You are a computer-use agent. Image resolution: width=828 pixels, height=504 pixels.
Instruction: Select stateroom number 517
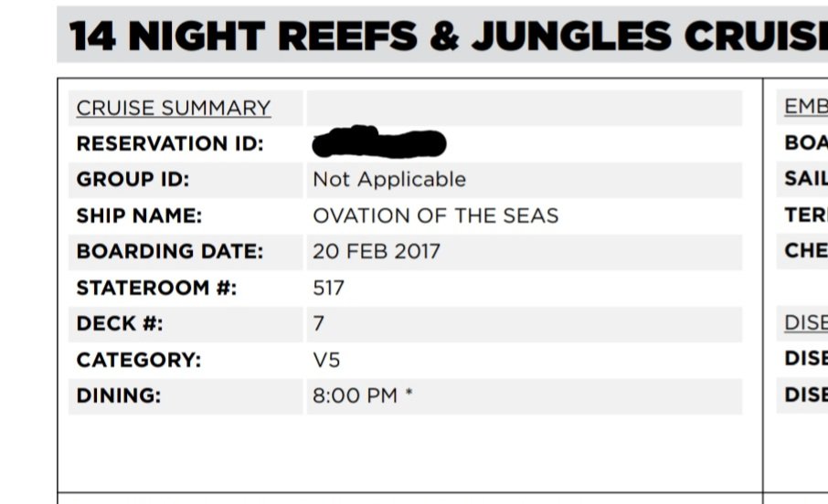point(328,289)
